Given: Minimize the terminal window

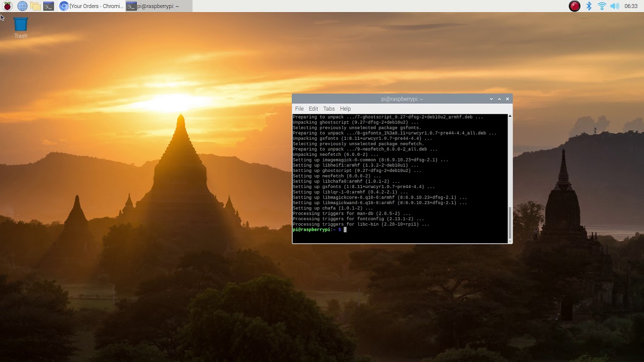Looking at the screenshot, I should coord(492,99).
